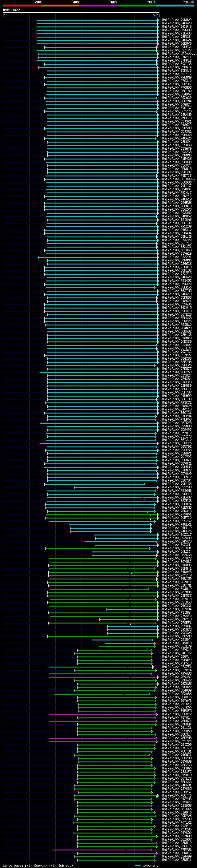Select the hit label UniRef100_Q0KIX6
197x868 pixels.
(177, 484)
